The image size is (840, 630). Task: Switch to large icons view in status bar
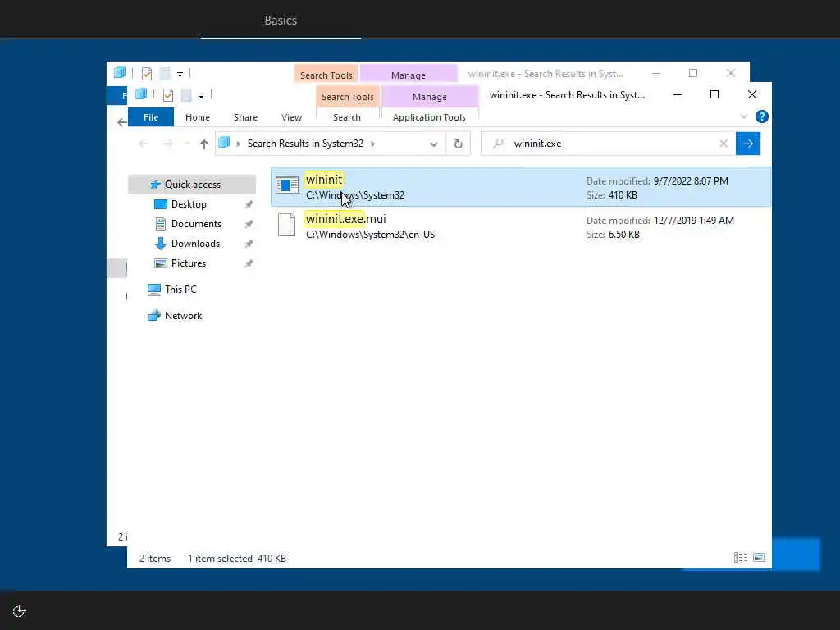coord(759,558)
